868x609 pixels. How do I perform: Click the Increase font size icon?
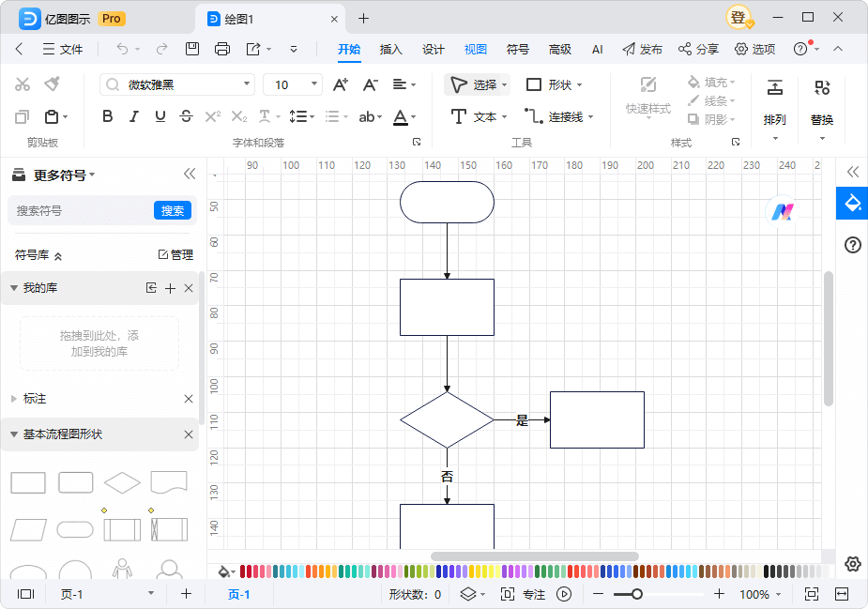click(341, 84)
